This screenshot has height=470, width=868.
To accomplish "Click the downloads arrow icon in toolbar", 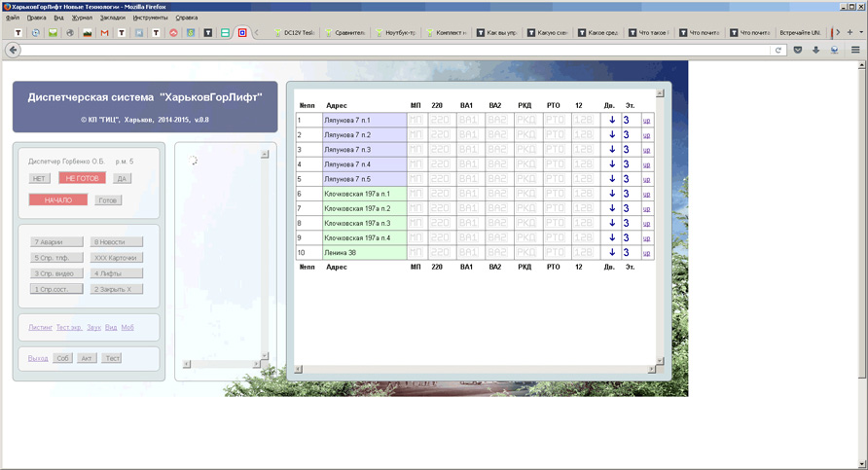I will [x=816, y=50].
